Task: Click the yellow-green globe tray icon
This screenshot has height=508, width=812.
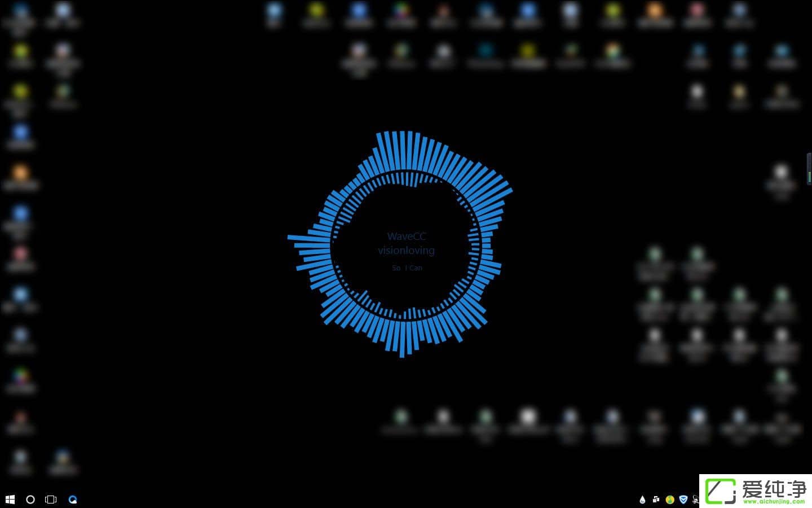Action: [x=669, y=500]
